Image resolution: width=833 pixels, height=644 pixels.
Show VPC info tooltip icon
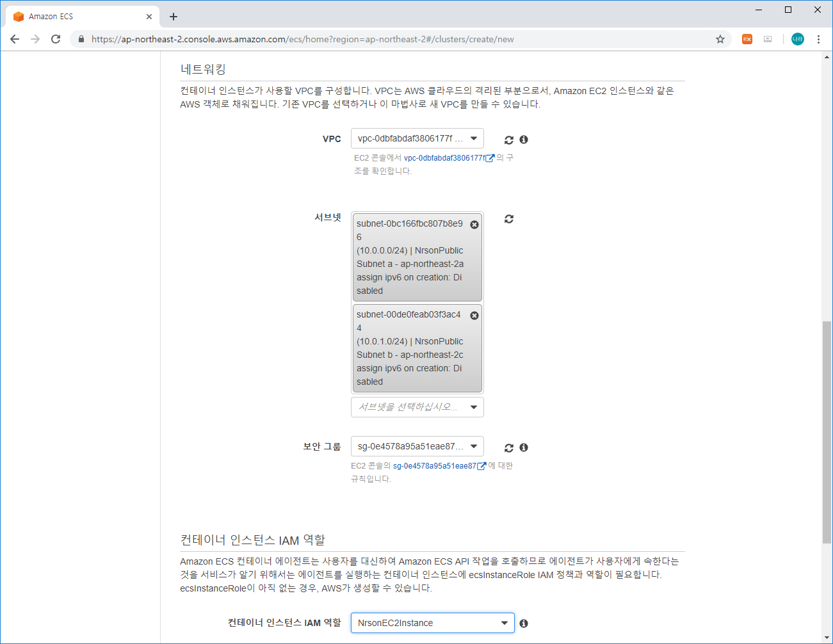524,140
